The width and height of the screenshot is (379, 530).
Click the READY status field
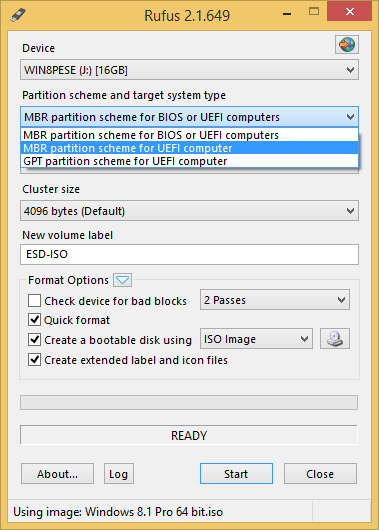(189, 435)
